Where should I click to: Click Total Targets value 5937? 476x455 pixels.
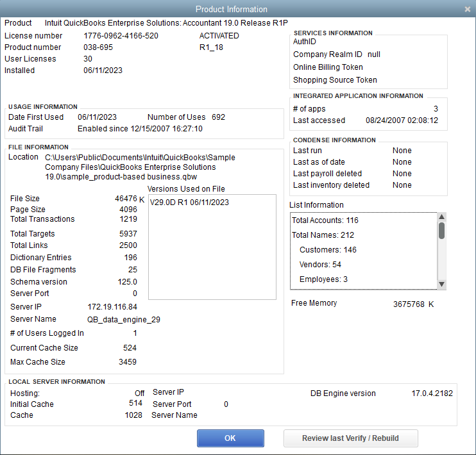[128, 234]
